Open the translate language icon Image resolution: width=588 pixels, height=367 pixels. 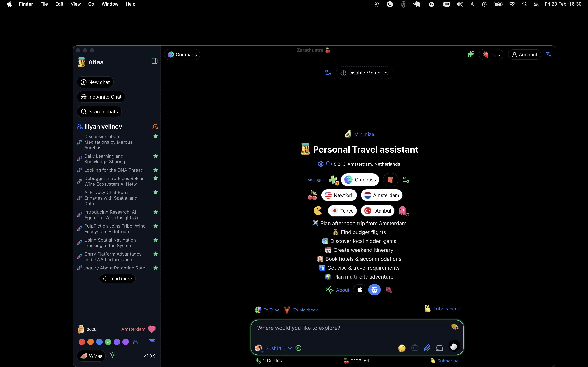pyautogui.click(x=549, y=55)
